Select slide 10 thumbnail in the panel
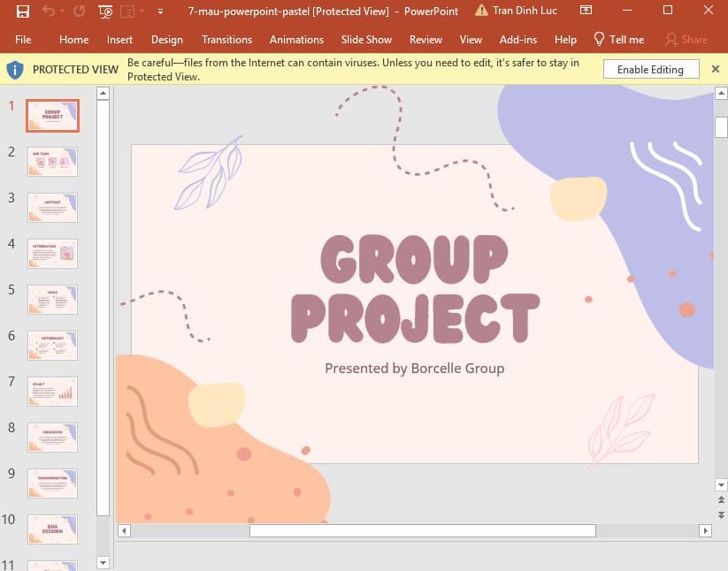 53,529
